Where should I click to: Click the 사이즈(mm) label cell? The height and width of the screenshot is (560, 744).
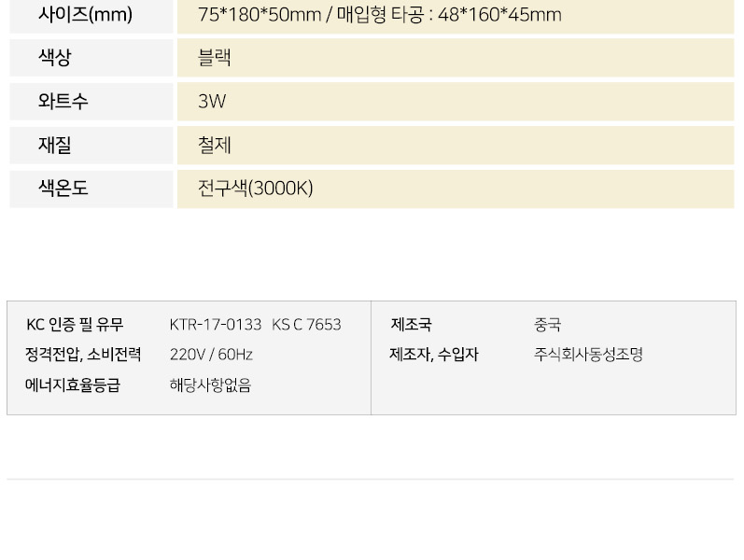pos(91,16)
